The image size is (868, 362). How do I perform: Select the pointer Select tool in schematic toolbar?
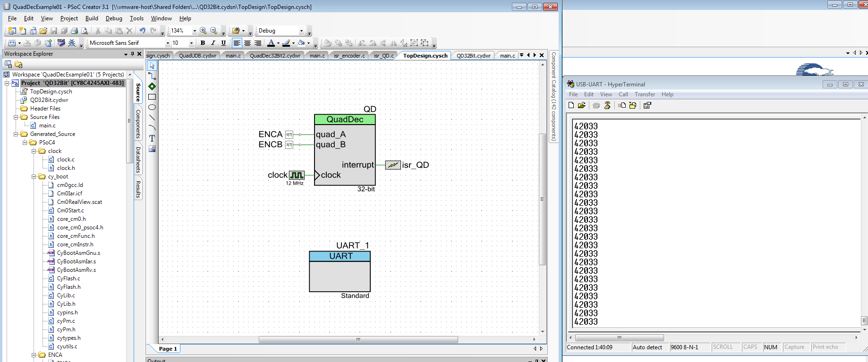click(152, 66)
